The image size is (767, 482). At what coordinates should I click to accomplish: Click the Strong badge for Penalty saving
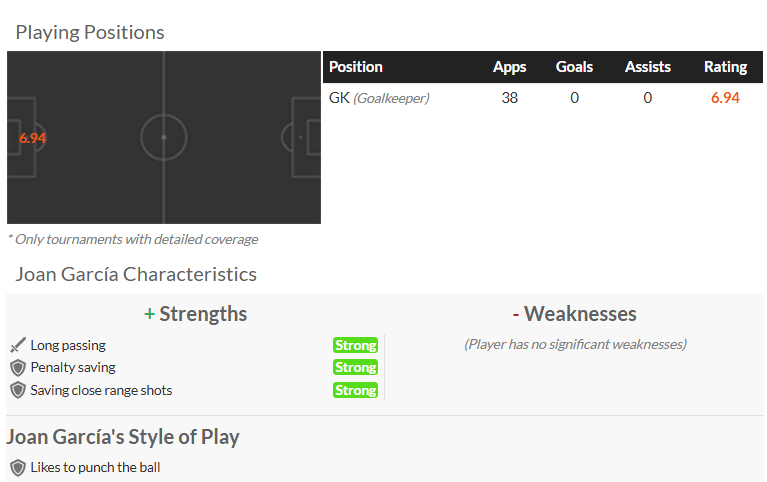355,367
